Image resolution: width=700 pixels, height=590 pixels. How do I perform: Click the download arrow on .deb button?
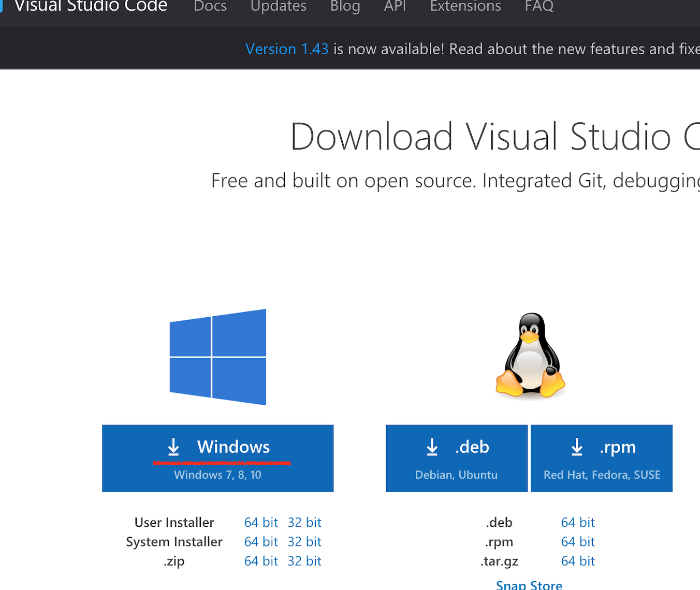[x=432, y=447]
